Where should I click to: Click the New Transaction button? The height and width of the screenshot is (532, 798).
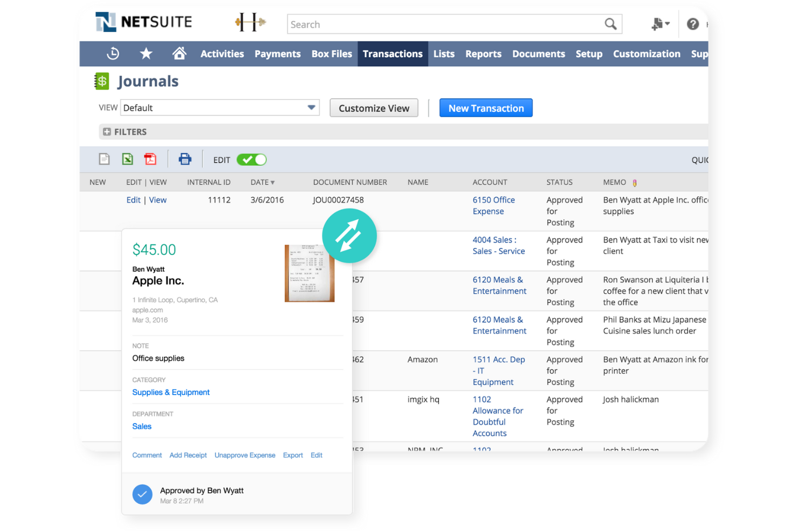(485, 108)
